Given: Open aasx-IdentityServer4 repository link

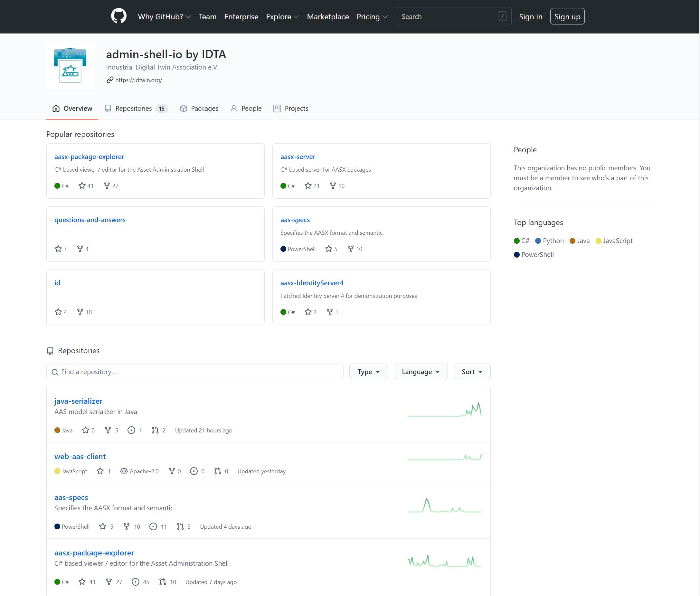Looking at the screenshot, I should (312, 283).
